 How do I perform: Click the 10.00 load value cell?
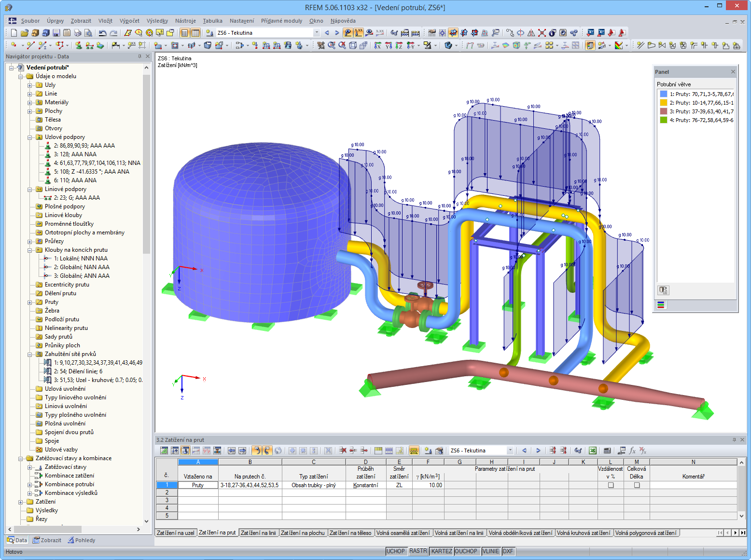[x=428, y=485]
